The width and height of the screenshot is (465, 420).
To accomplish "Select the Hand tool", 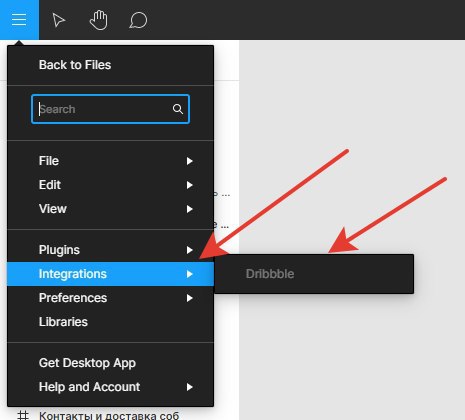I will pos(99,20).
